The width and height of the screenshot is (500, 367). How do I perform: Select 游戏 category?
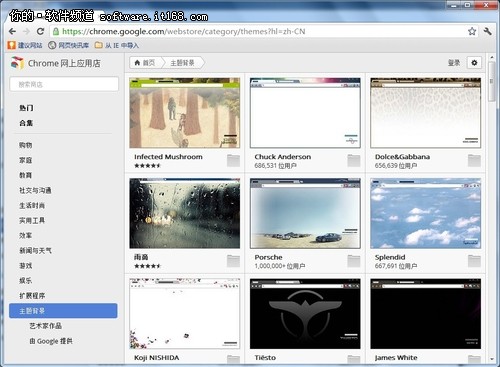tap(26, 266)
